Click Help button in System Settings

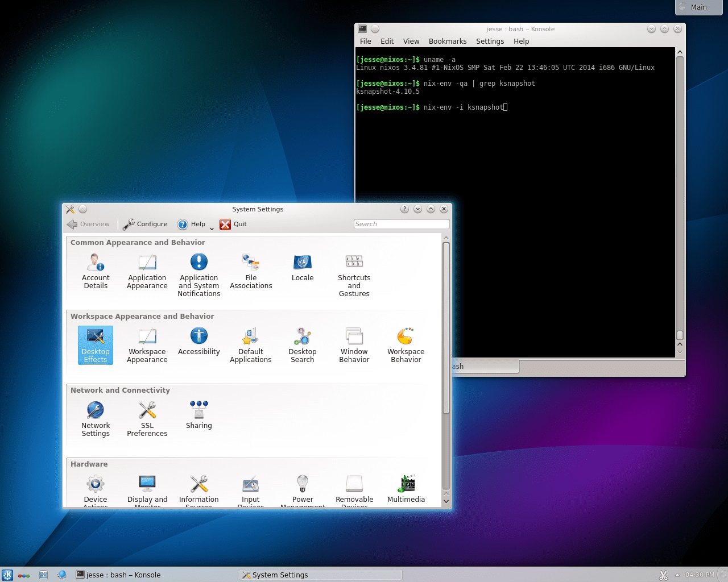tap(191, 224)
